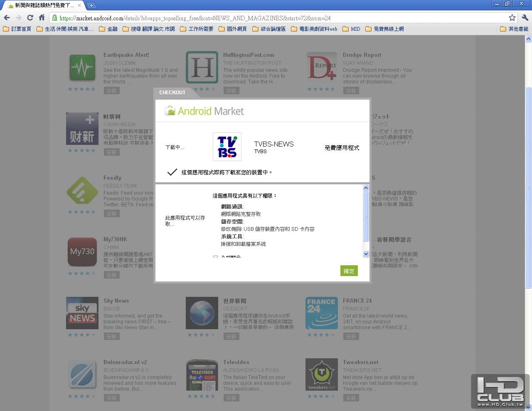532x411 pixels.
Task: Open the 綜合論壇區 bookmark folder
Action: 269,29
